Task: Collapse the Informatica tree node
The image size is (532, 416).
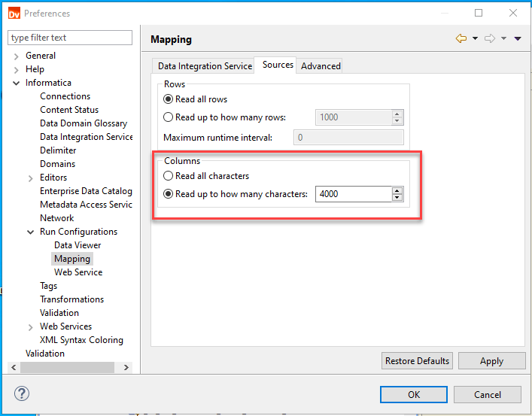Action: point(16,84)
